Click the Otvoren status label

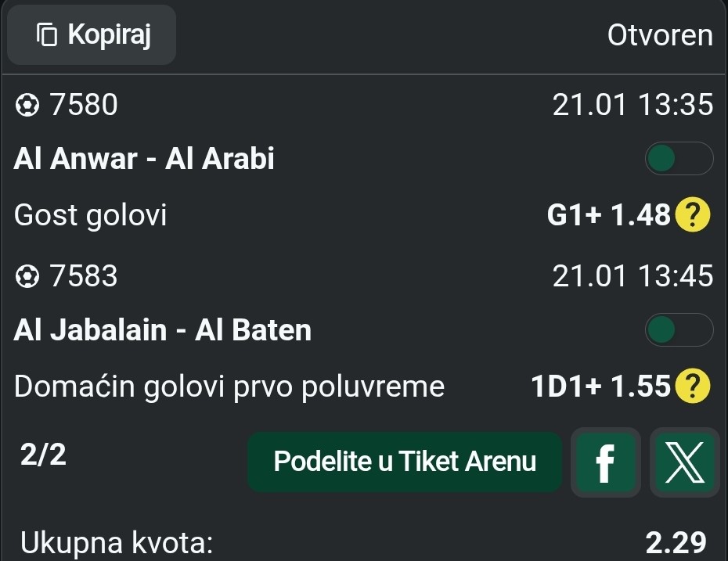point(660,36)
